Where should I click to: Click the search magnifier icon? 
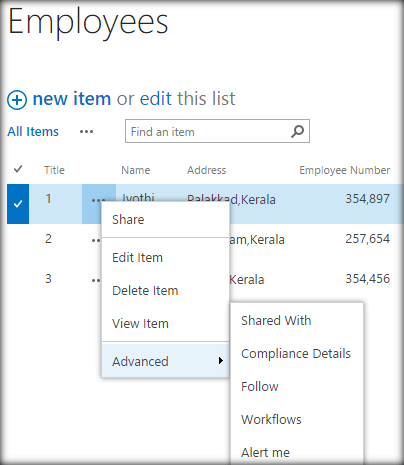coord(297,131)
